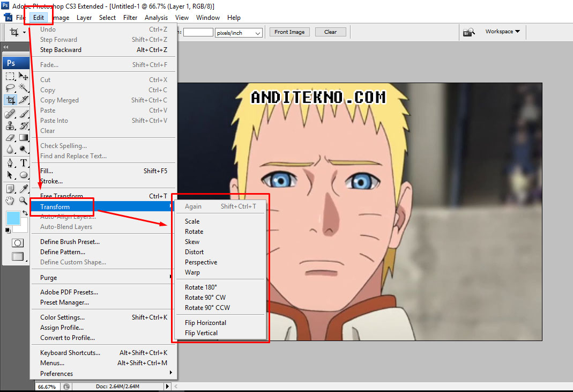The image size is (573, 392).
Task: Choose Warp from the Transform submenu
Action: [220, 272]
